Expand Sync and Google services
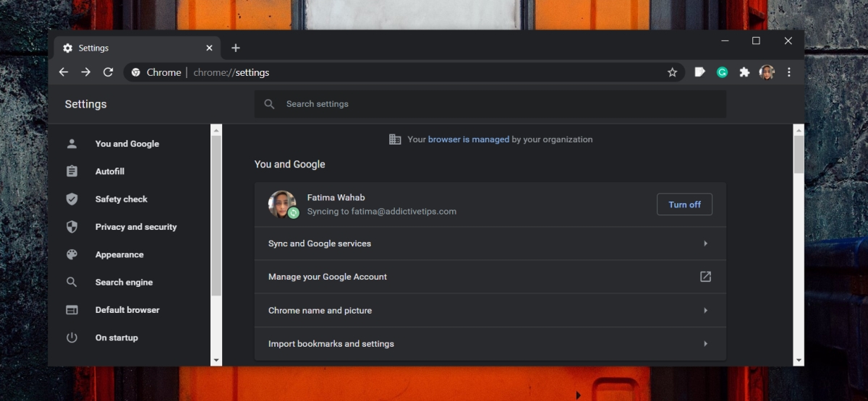 [490, 243]
